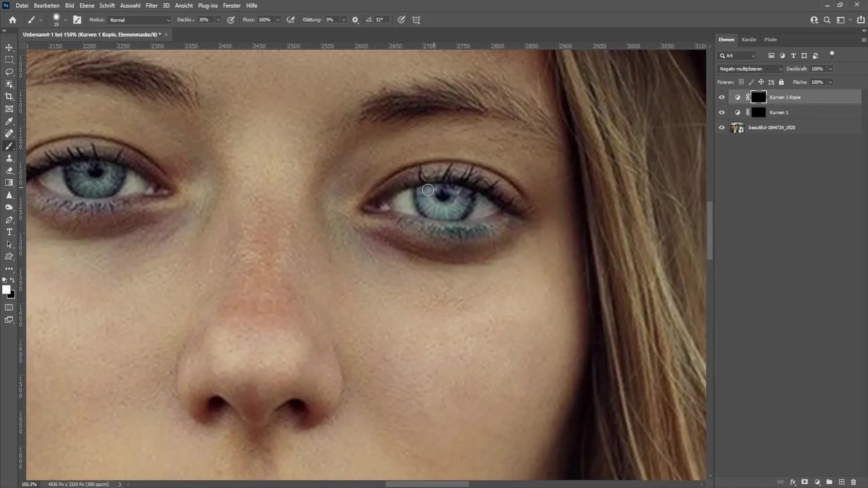Image resolution: width=868 pixels, height=488 pixels.
Task: Open the Modus Normal dropdown
Action: point(139,20)
